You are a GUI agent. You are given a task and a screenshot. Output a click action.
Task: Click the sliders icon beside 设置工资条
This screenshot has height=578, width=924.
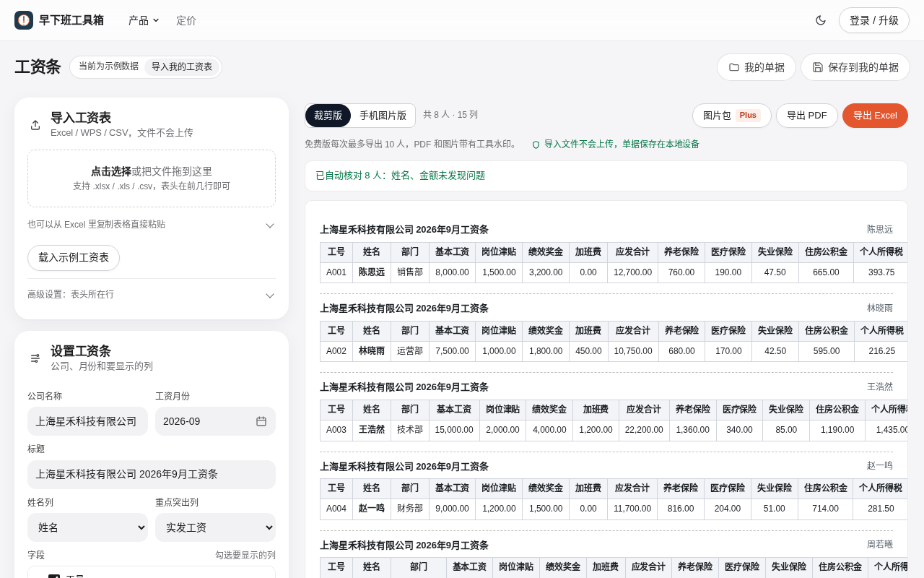[x=35, y=358]
